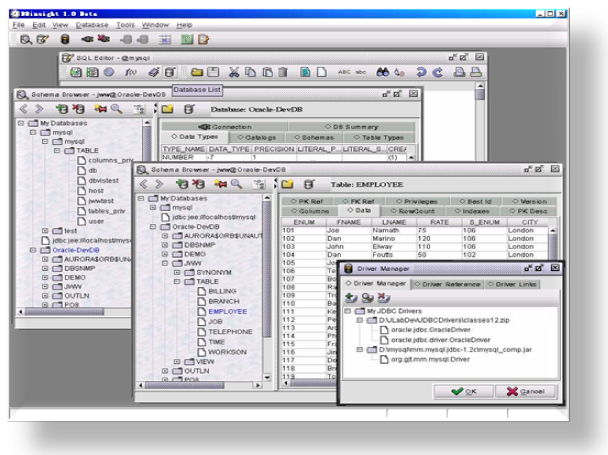Click the grid table icon in the main toolbar
608x455 pixels.
[165, 39]
